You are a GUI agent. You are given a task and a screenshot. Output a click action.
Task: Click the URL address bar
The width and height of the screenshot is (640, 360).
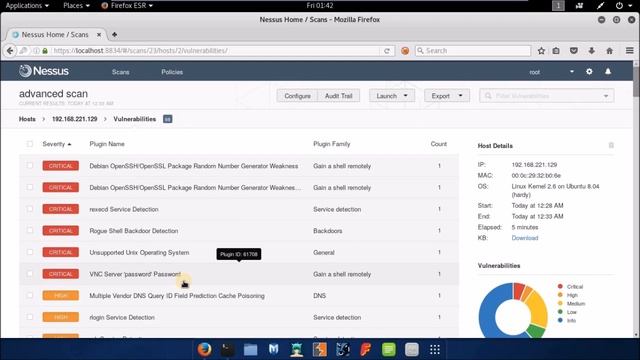click(216, 51)
